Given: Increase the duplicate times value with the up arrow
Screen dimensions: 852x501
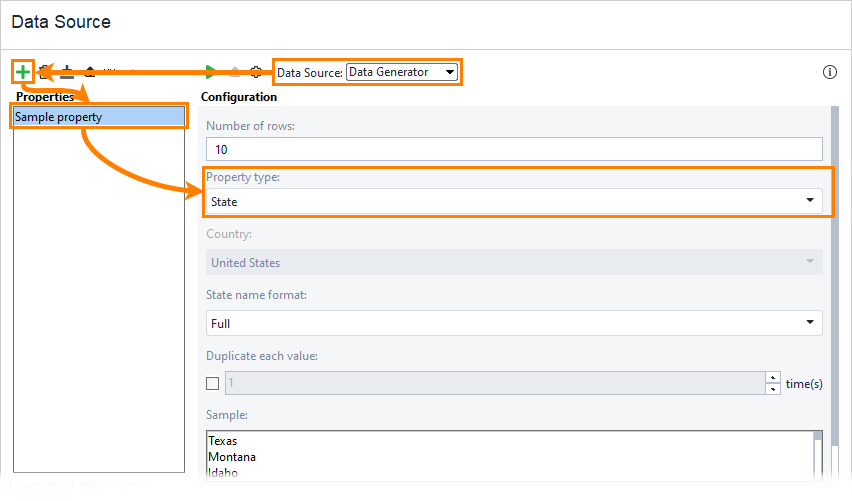Looking at the screenshot, I should [772, 378].
